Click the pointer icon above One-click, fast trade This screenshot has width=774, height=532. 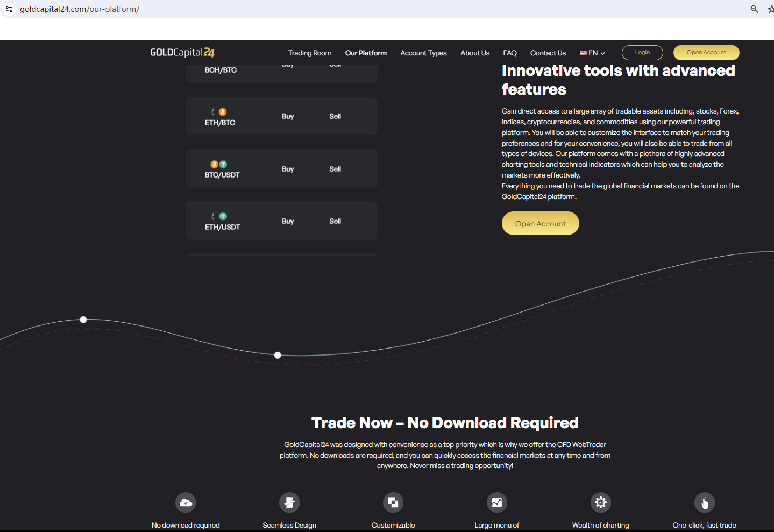705,502
